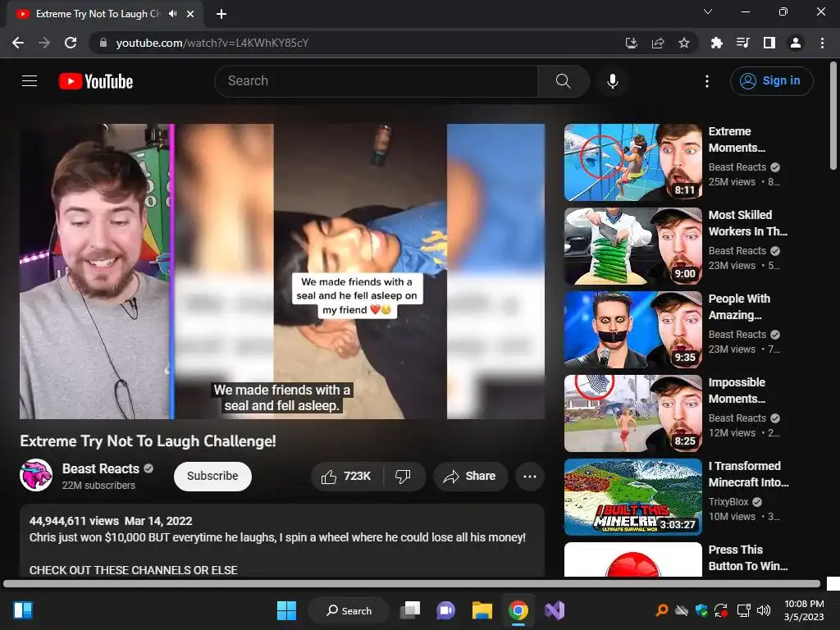
Task: Open media controls in Chrome toolbar
Action: click(742, 43)
